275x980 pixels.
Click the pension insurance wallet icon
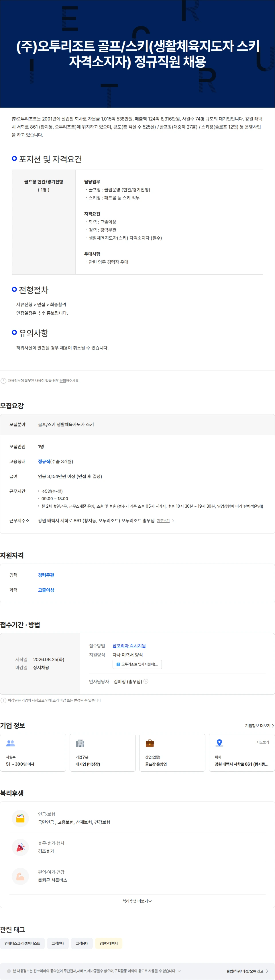[21, 818]
